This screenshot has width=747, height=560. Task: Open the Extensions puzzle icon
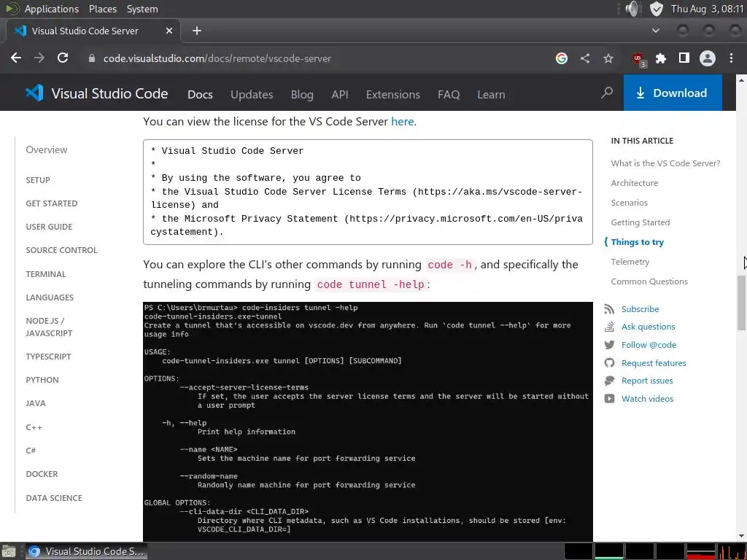click(x=661, y=58)
